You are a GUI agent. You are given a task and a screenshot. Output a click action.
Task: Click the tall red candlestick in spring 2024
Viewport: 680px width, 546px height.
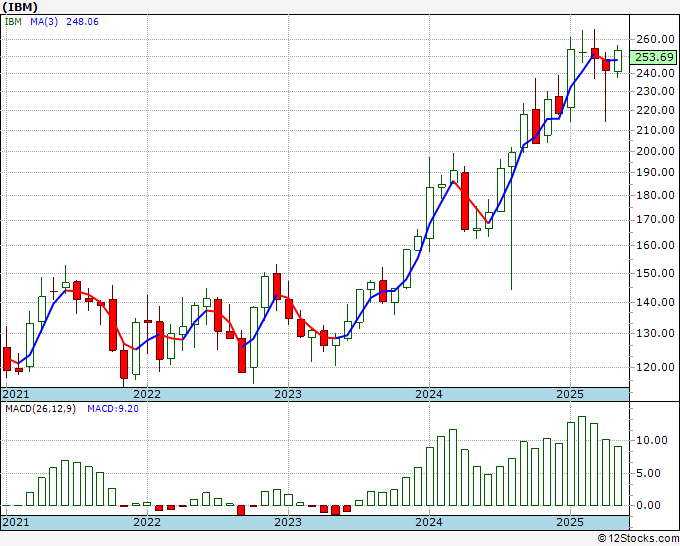[465, 201]
